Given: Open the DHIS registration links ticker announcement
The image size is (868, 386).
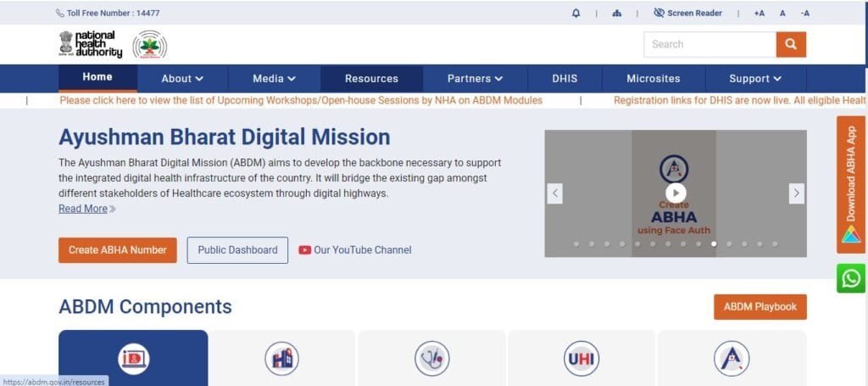Looking at the screenshot, I should tap(740, 100).
